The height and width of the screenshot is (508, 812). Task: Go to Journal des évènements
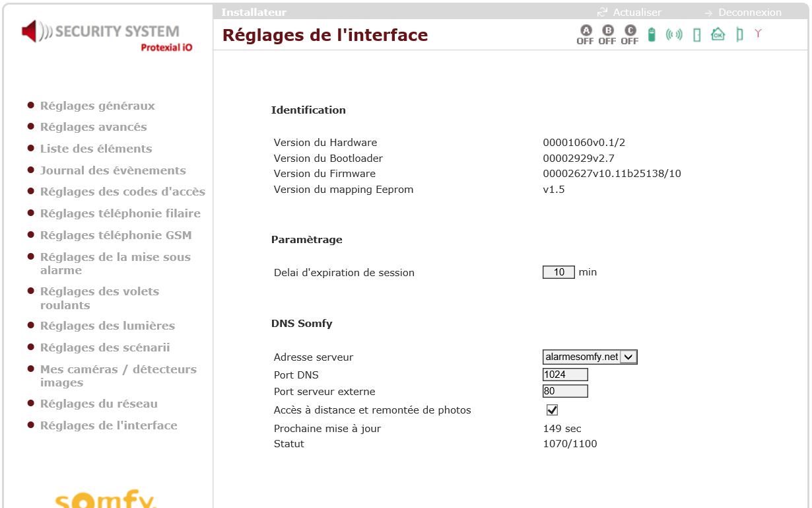pyautogui.click(x=112, y=170)
